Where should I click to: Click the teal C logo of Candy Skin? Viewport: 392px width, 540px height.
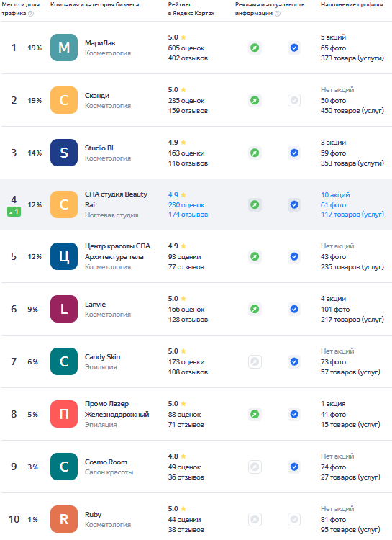pos(64,361)
